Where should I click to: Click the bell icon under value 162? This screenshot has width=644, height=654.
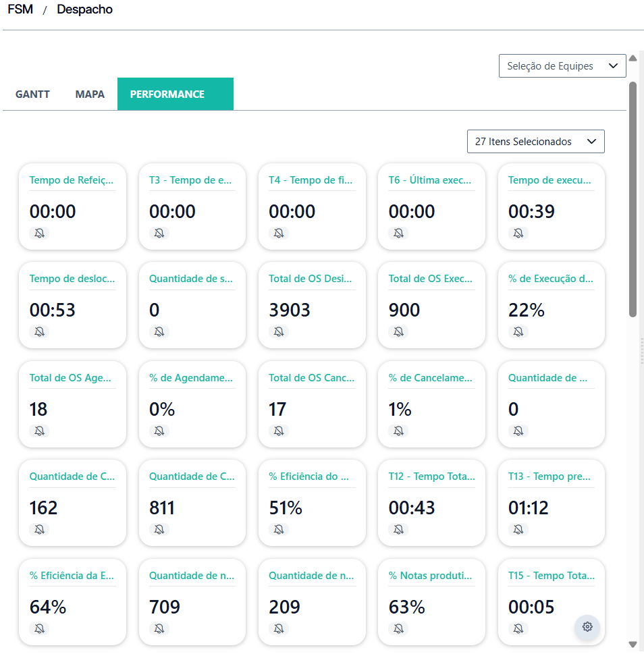pyautogui.click(x=40, y=529)
